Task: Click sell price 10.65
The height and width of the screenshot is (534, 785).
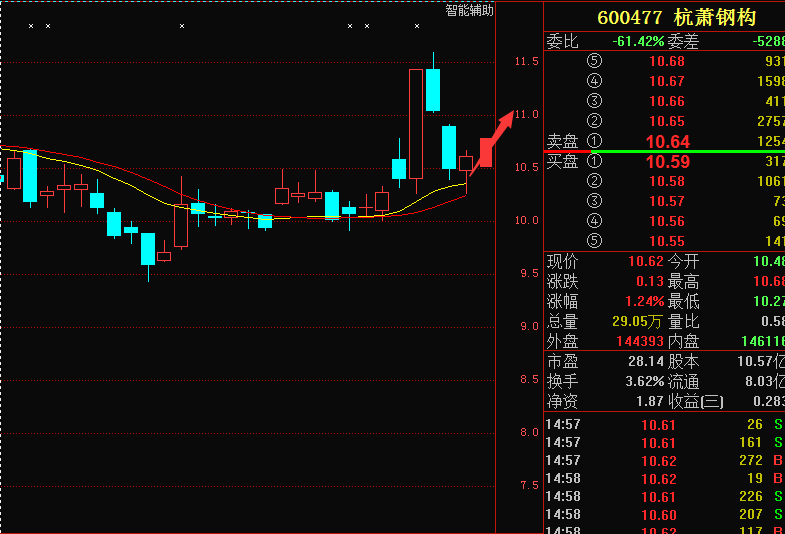Action: 667,122
